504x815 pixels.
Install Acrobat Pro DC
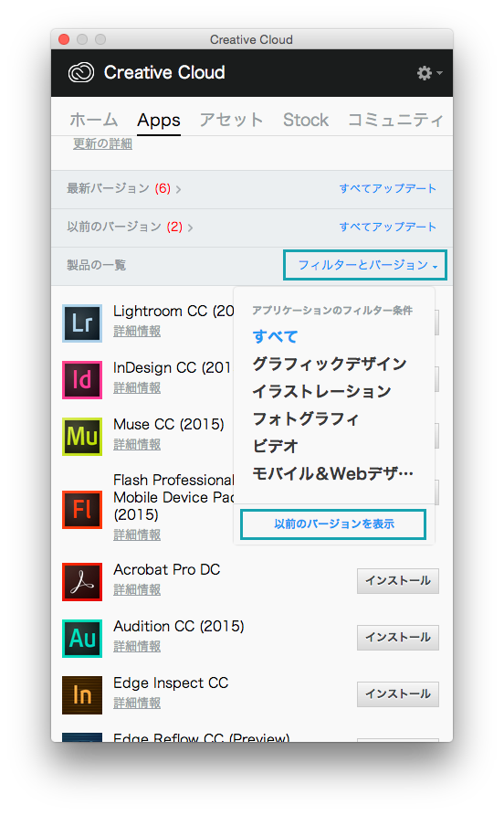[x=397, y=580]
